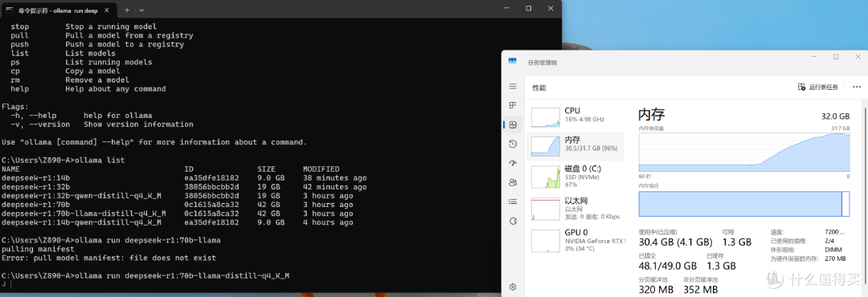Select the Performance page icon in Task Manager
This screenshot has height=297, width=868.
(513, 125)
